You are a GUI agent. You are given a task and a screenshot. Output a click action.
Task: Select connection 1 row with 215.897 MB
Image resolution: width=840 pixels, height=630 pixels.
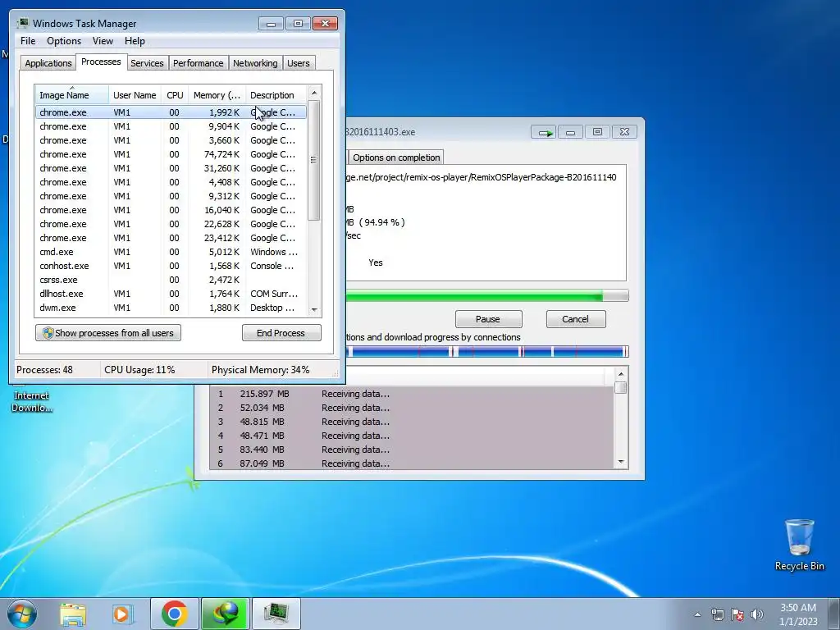(x=412, y=394)
